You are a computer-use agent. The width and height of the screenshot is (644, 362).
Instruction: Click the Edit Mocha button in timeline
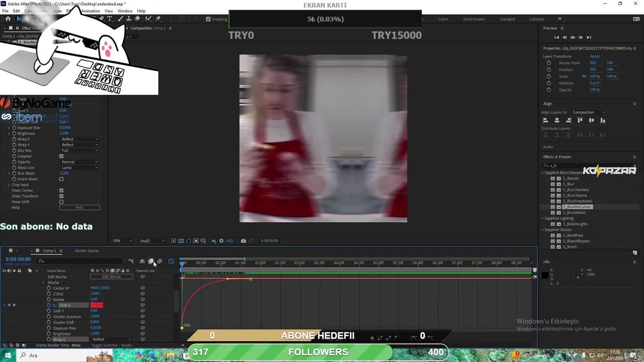point(111,277)
